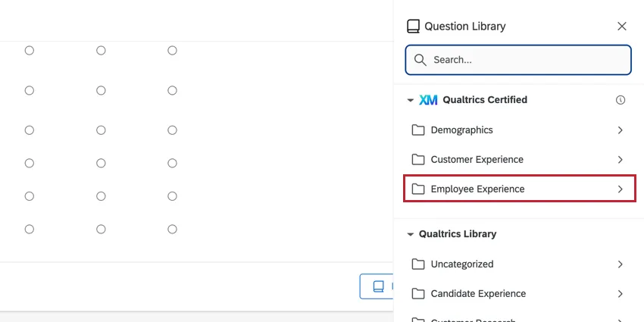Image resolution: width=644 pixels, height=322 pixels.
Task: Click the XM logo icon
Action: point(428,100)
